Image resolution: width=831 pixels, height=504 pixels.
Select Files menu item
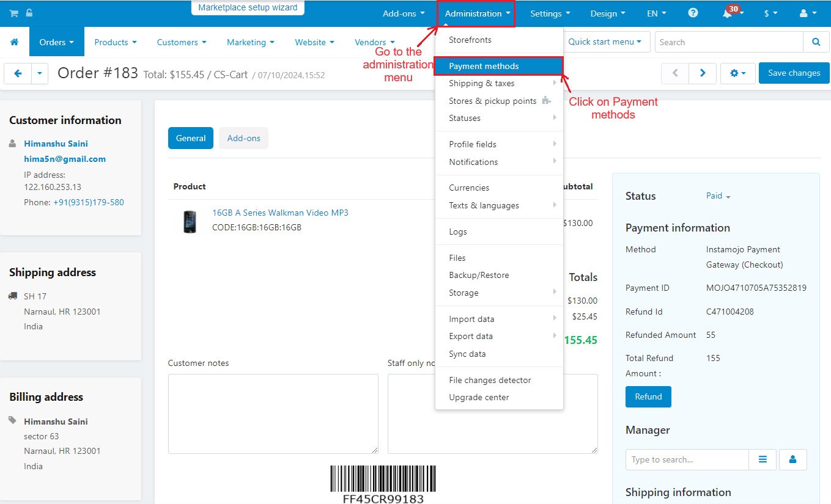pyautogui.click(x=499, y=258)
